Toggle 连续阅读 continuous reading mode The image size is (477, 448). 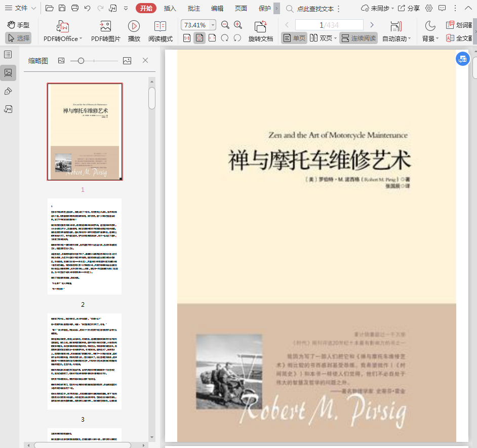(x=358, y=38)
